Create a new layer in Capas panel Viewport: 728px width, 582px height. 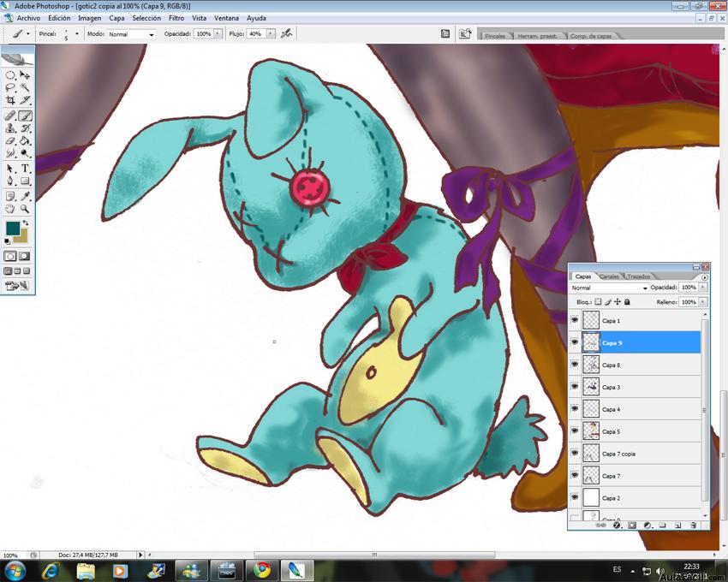(677, 526)
